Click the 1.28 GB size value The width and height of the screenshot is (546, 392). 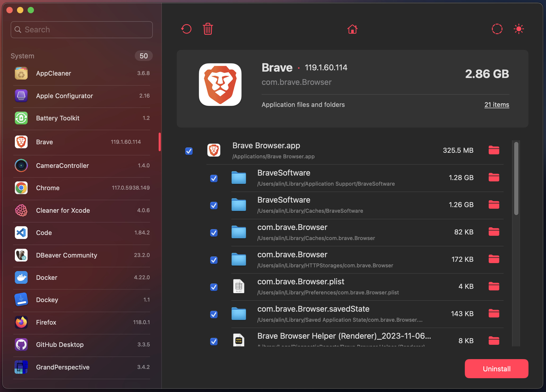[461, 177]
